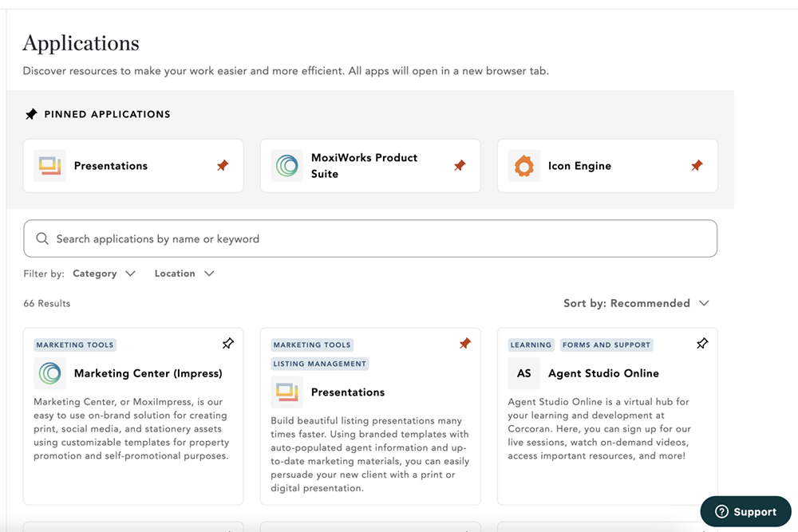Open the Category filter dropdown

(x=104, y=274)
